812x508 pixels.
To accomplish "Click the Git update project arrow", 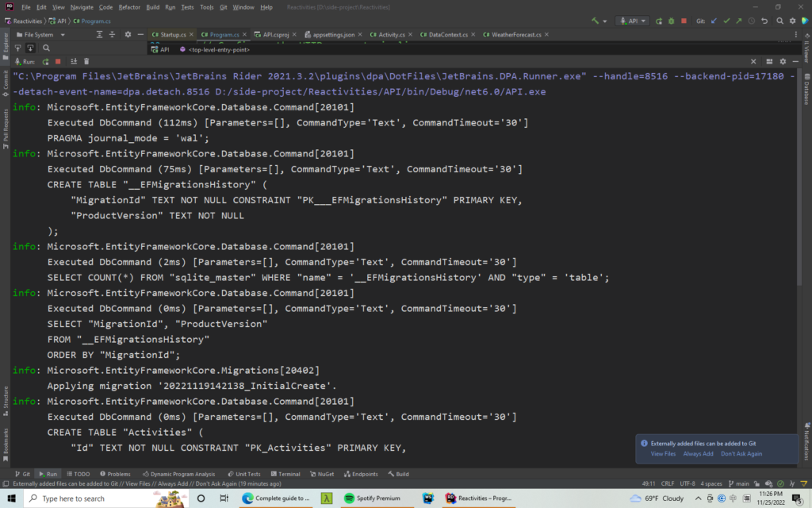I will tap(714, 21).
